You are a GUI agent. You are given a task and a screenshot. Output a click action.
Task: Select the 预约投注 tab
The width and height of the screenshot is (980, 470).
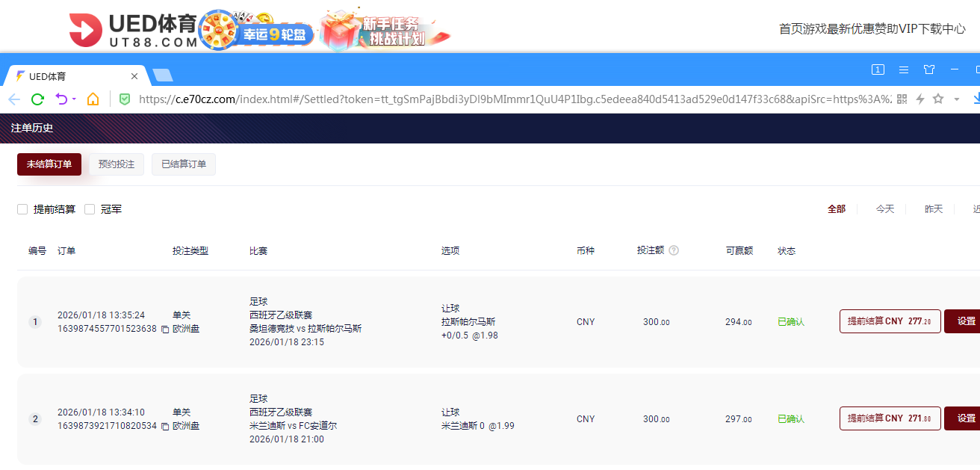(117, 164)
